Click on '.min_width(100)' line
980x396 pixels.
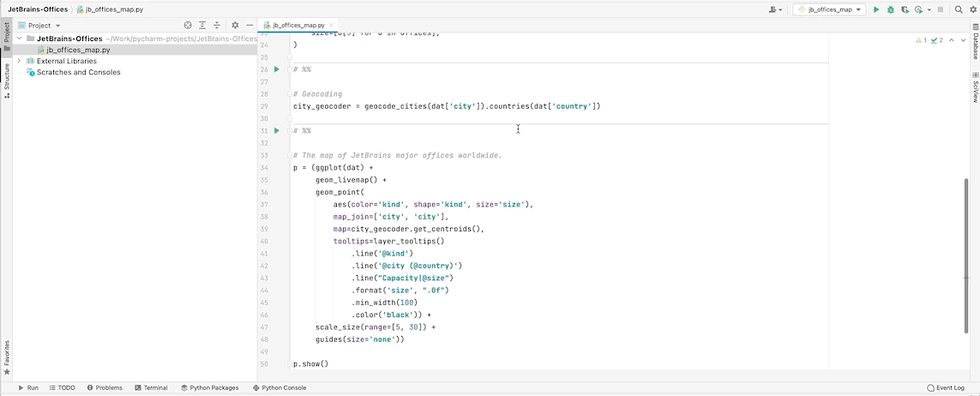pos(383,303)
